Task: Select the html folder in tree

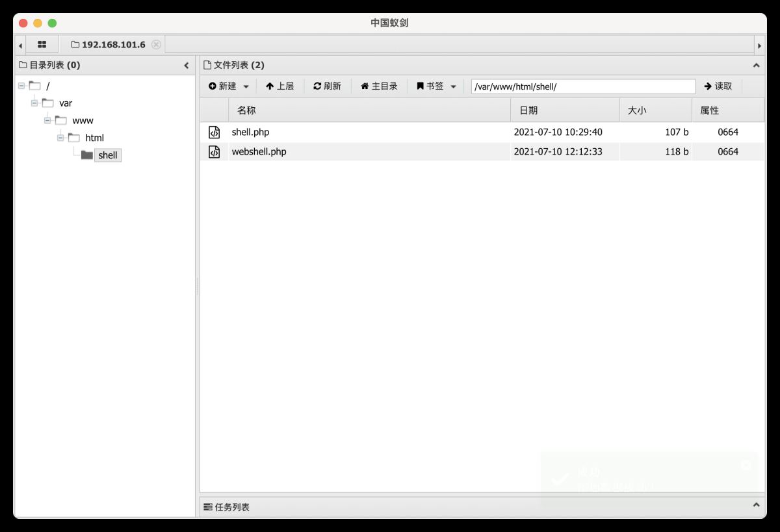Action: pyautogui.click(x=95, y=138)
